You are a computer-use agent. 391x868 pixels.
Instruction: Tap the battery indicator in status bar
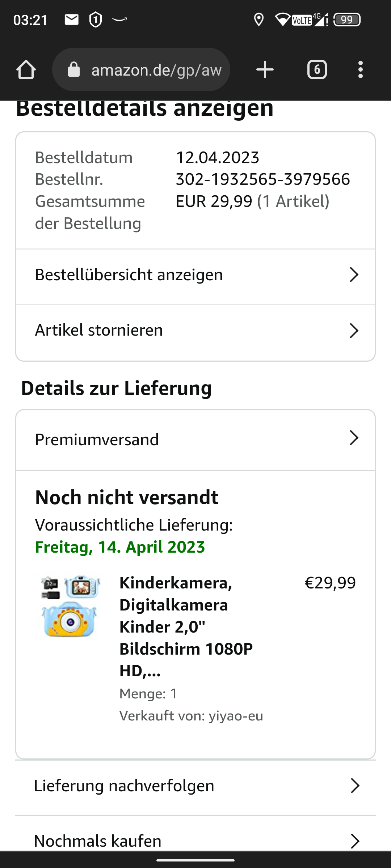click(x=346, y=20)
